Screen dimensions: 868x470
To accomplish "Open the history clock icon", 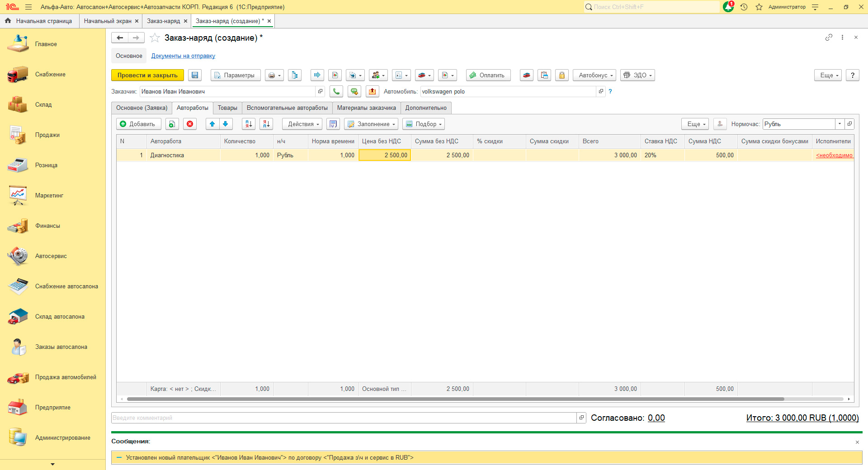I will 744,7.
